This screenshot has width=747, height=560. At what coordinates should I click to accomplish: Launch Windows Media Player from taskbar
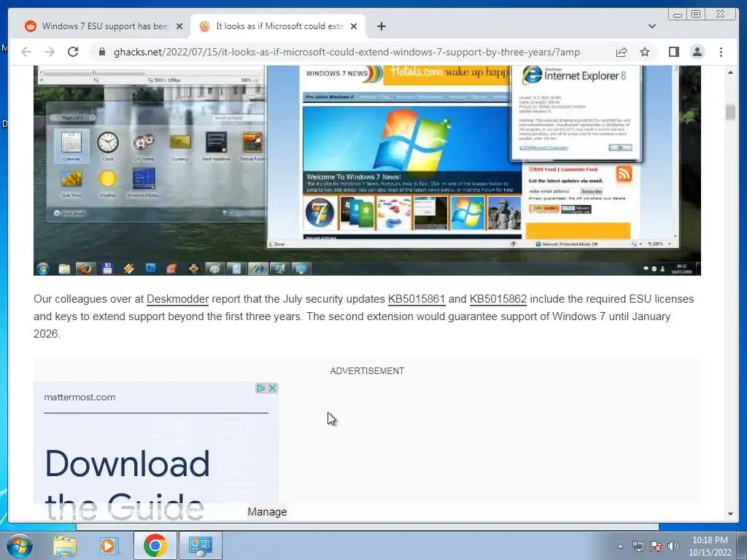click(x=108, y=545)
